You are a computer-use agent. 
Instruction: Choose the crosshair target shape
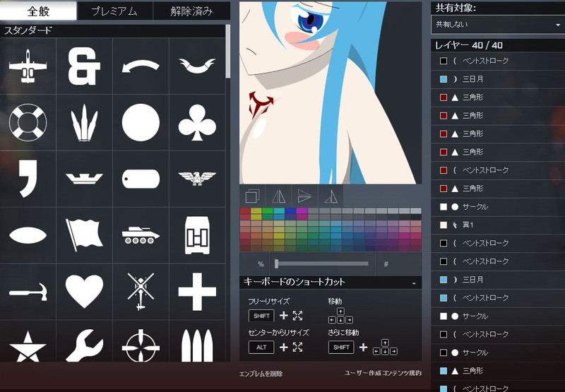tap(141, 346)
